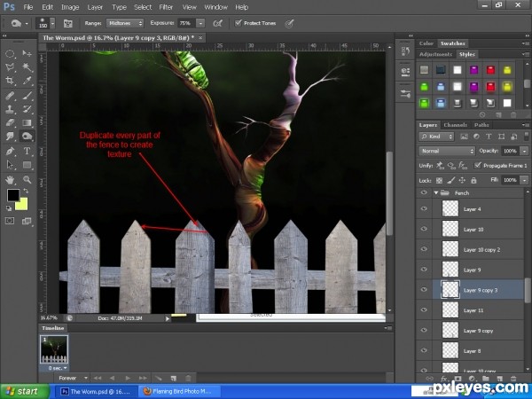Screen dimensions: 532x399
Task: Select the Healing Brush tool
Action: pyautogui.click(x=10, y=96)
